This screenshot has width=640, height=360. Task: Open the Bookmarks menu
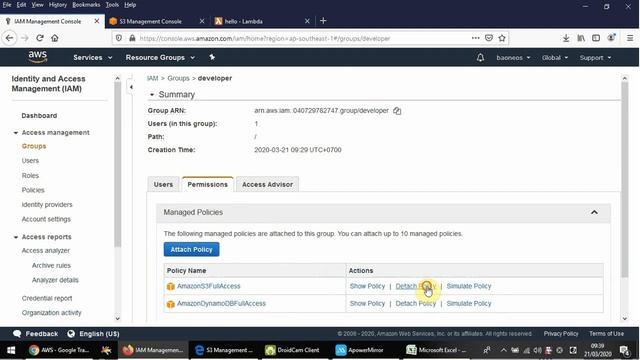[x=86, y=5]
